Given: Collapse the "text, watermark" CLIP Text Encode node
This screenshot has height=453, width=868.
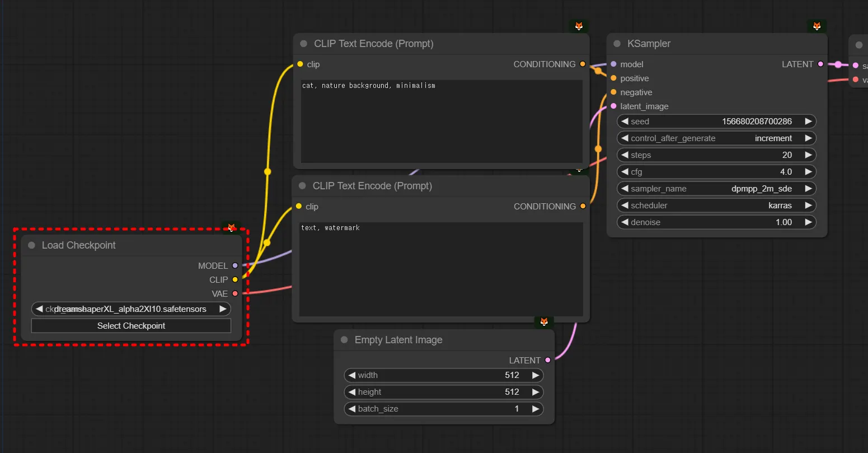Looking at the screenshot, I should point(303,186).
